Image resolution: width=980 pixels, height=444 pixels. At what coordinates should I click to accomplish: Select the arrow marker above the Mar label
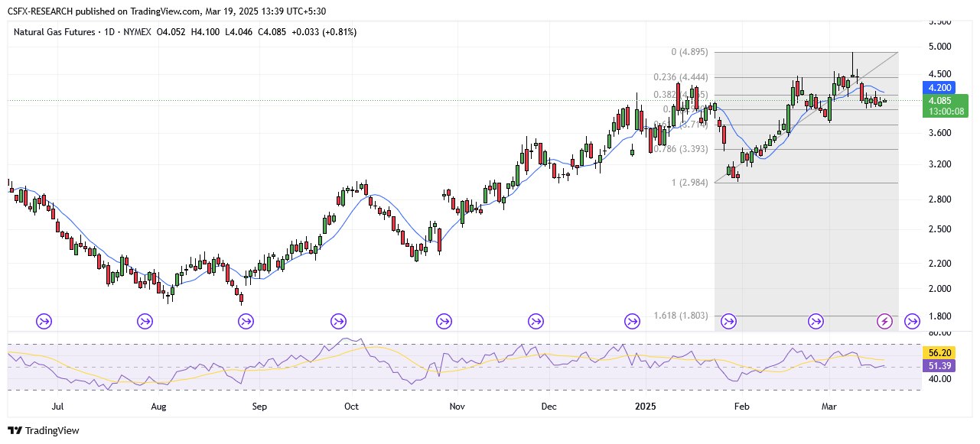point(816,322)
